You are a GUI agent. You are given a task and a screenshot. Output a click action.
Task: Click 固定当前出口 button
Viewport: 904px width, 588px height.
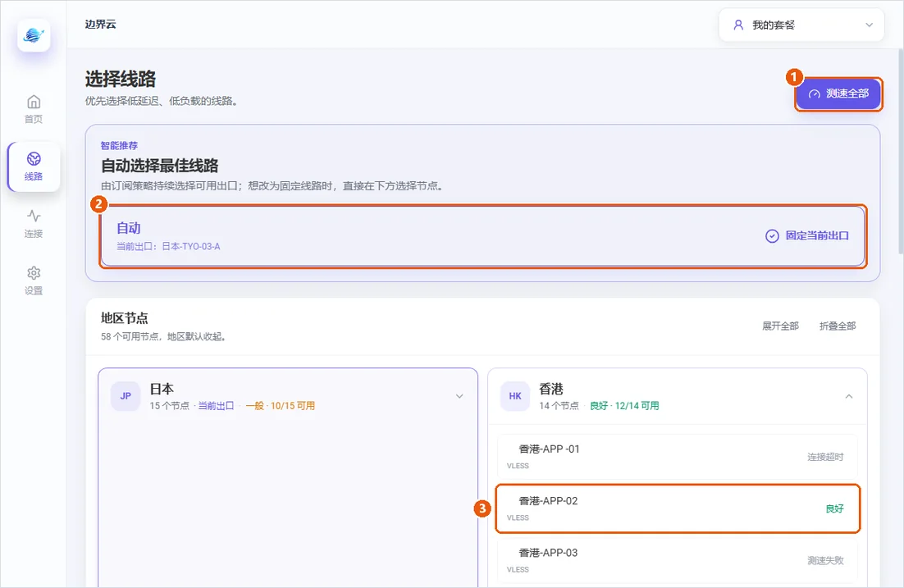coord(807,236)
